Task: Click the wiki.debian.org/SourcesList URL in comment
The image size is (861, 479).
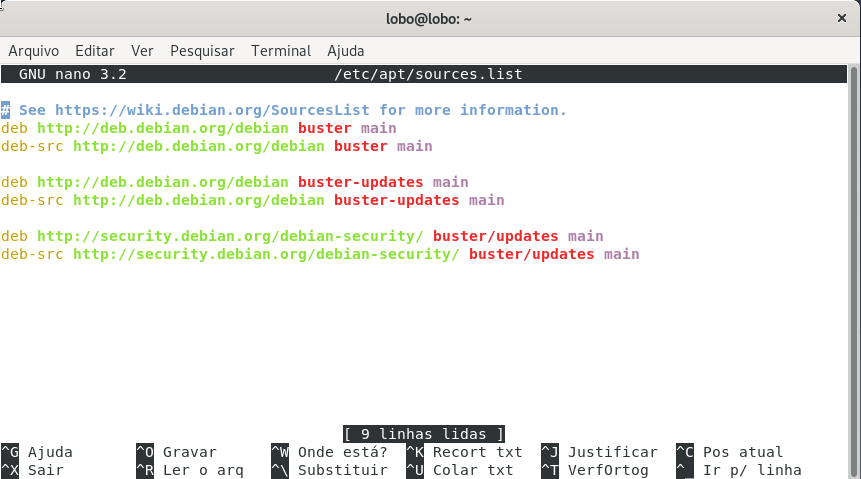Action: point(212,110)
